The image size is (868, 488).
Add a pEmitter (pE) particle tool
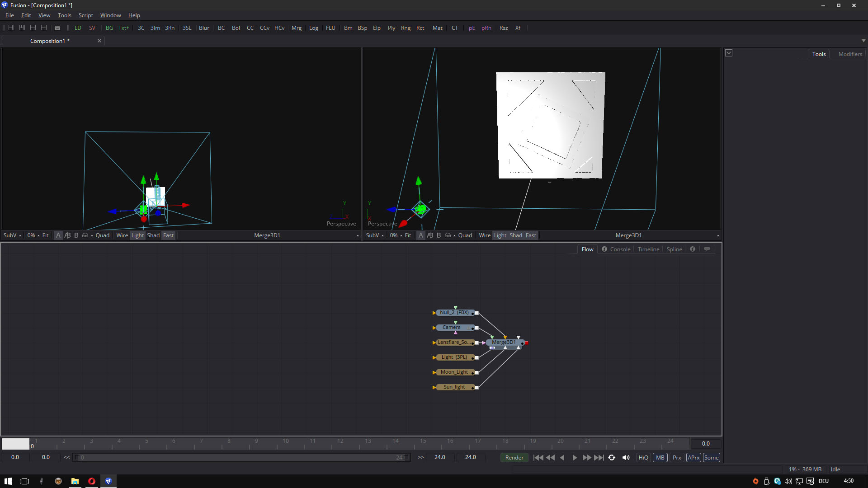tap(472, 28)
